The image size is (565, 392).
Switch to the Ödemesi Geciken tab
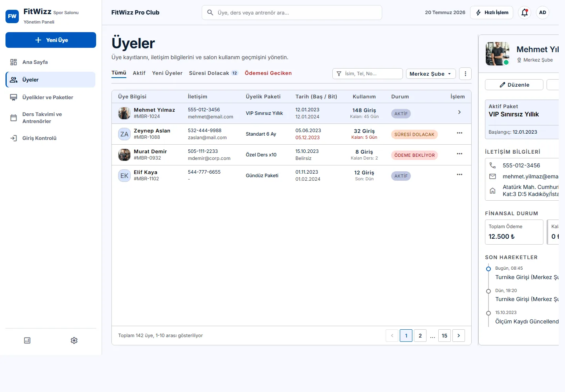tap(268, 73)
